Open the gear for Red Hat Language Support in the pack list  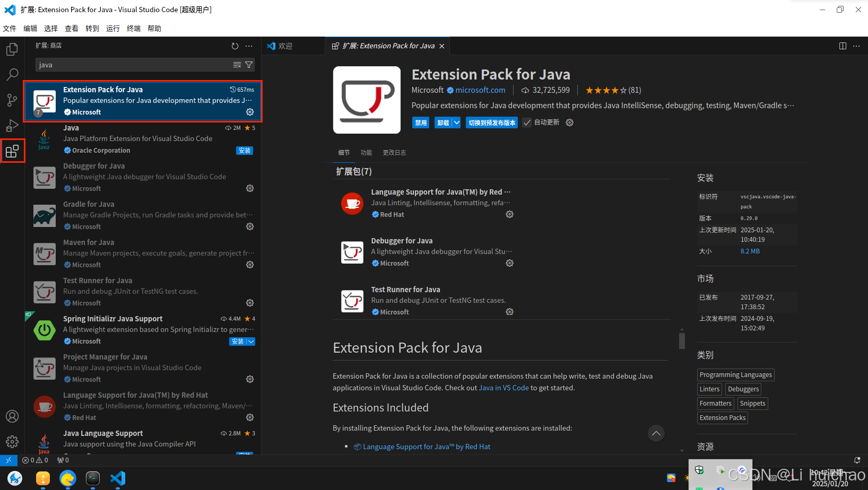[x=509, y=214]
